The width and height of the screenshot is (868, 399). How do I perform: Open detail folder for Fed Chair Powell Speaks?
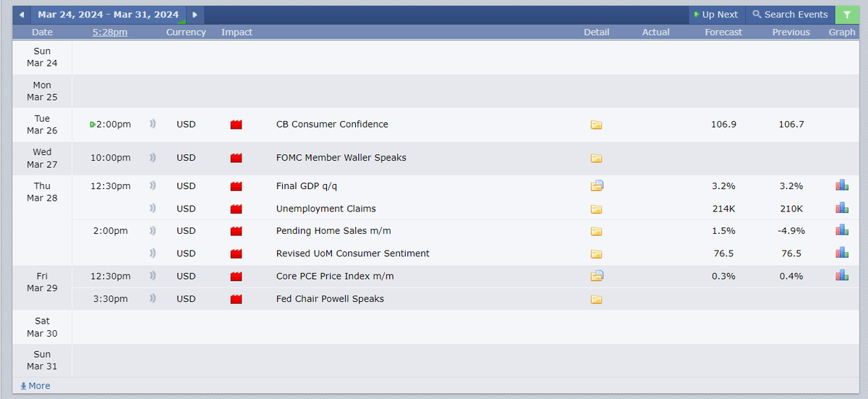click(x=596, y=299)
